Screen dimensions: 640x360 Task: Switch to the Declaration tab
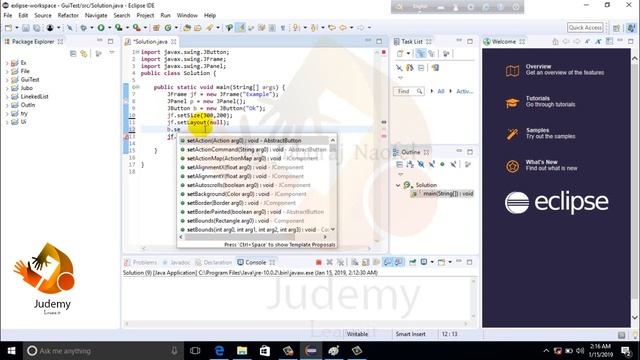[213, 262]
